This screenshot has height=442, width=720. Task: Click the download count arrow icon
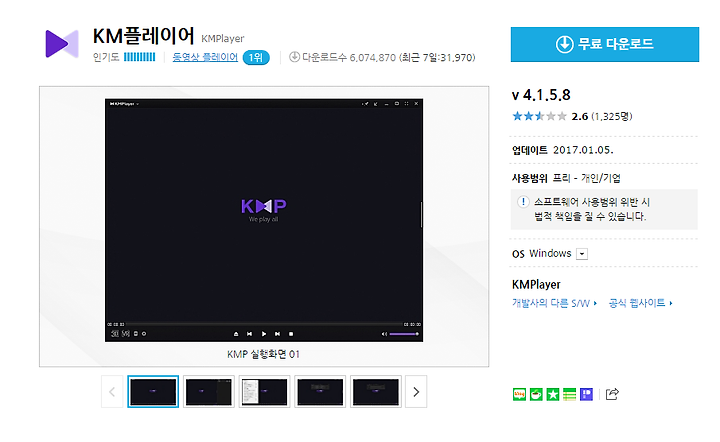(294, 57)
